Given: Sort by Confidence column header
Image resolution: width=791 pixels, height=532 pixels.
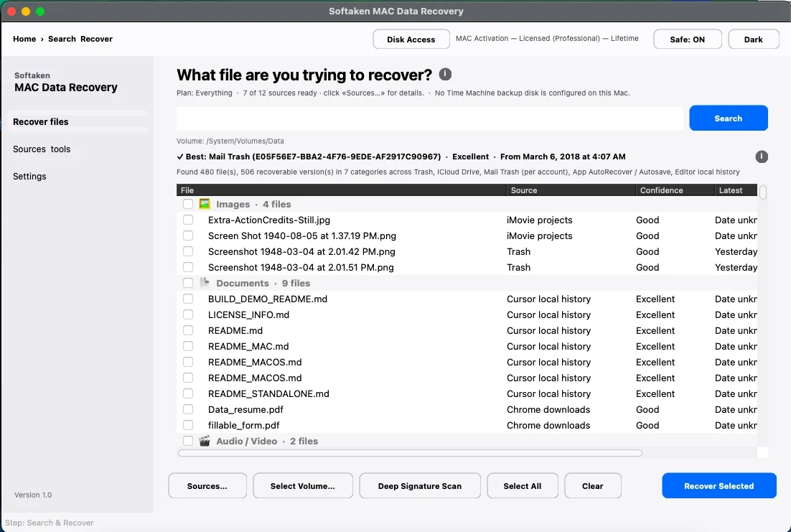Looking at the screenshot, I should (x=675, y=190).
